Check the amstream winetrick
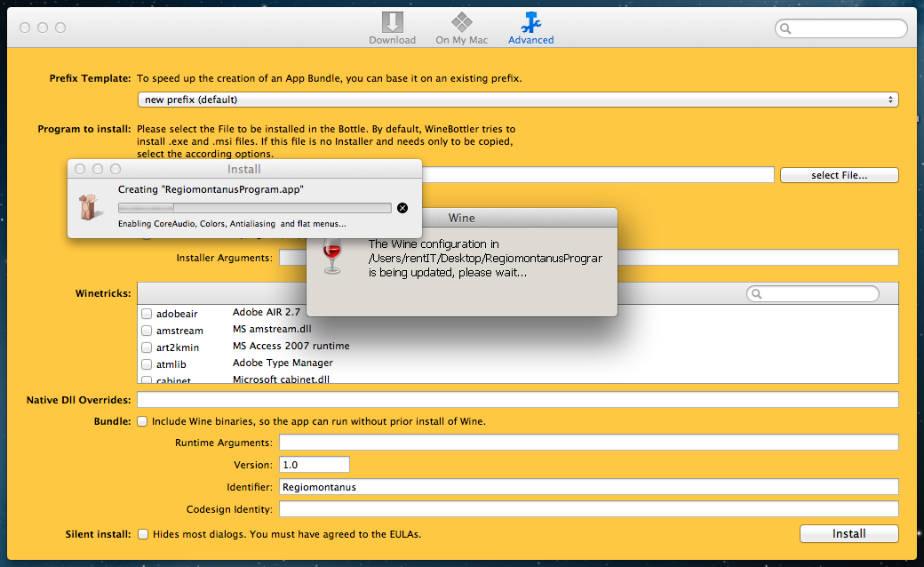The image size is (924, 567). 147,331
